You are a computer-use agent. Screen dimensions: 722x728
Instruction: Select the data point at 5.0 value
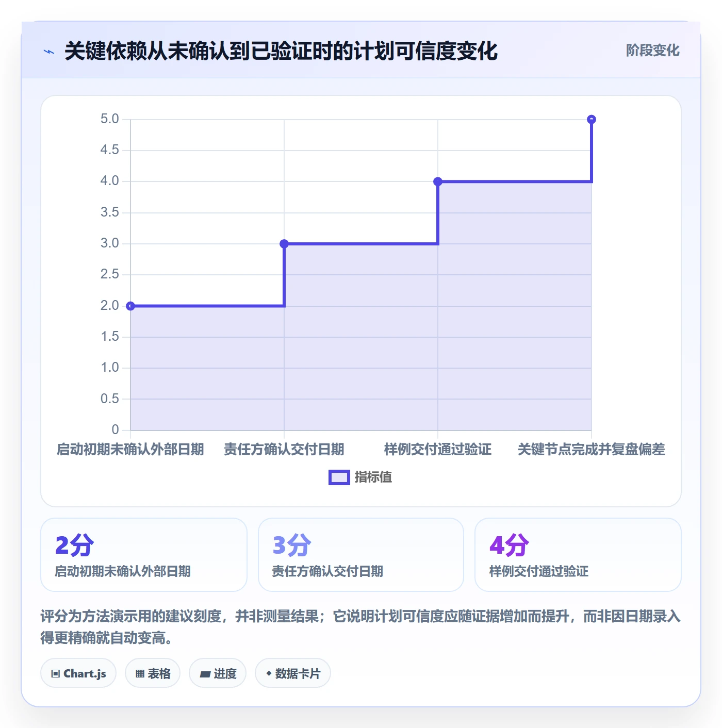pos(592,120)
